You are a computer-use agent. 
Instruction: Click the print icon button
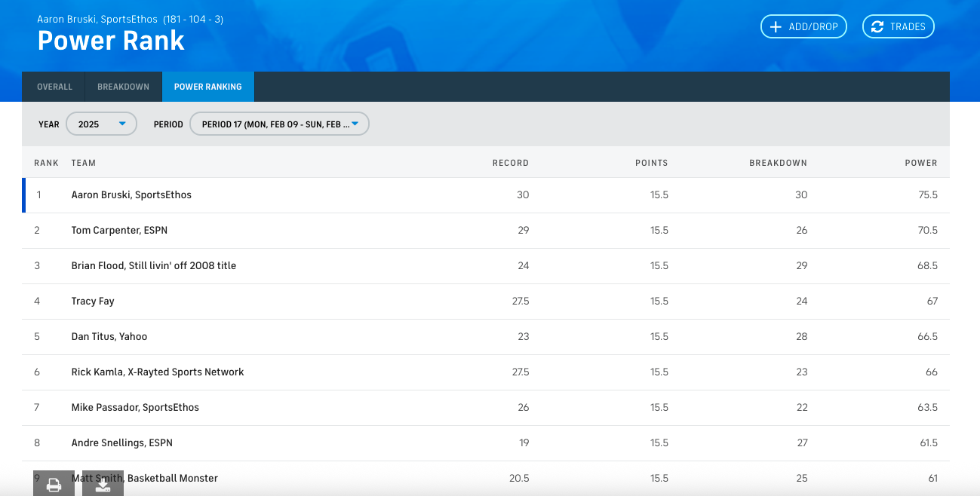pos(54,485)
